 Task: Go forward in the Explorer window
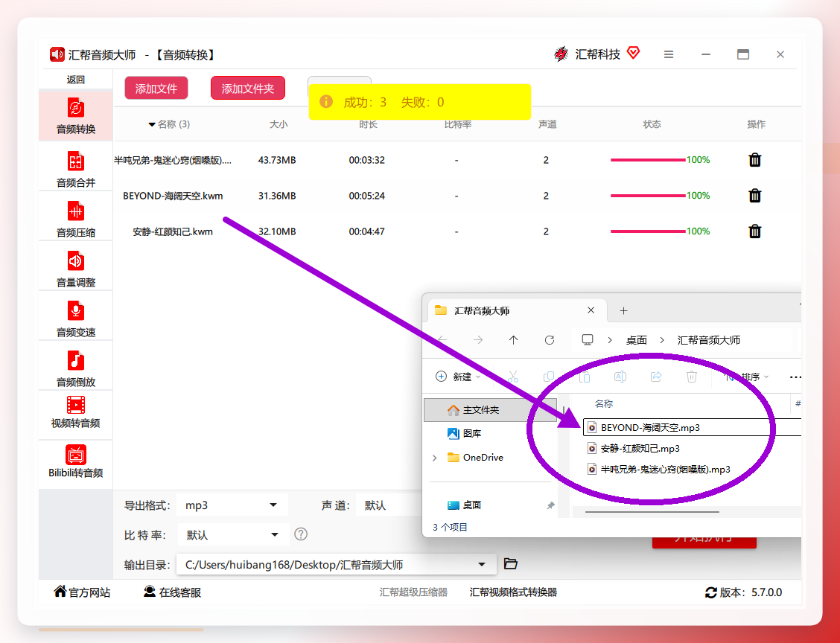click(478, 340)
